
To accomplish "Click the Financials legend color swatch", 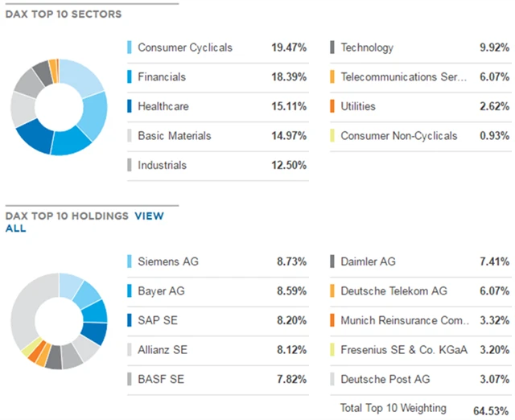I will point(130,77).
